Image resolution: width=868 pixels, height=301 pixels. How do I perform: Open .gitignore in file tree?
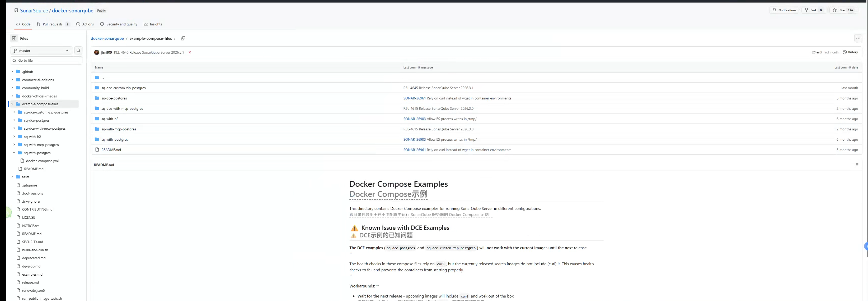[29, 185]
